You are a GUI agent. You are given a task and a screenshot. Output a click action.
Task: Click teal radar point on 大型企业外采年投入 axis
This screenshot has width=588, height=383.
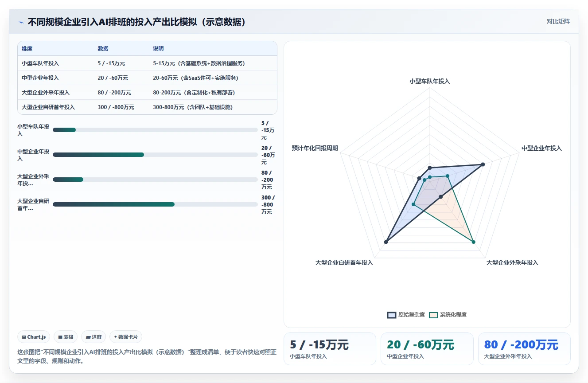click(473, 242)
